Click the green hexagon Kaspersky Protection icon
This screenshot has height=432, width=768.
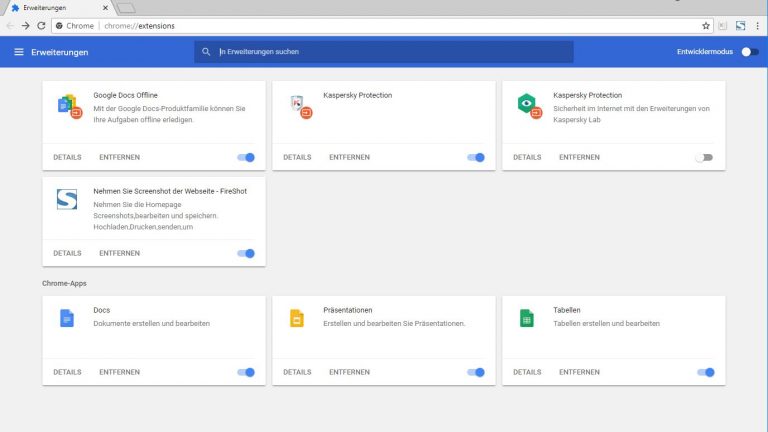click(x=527, y=104)
